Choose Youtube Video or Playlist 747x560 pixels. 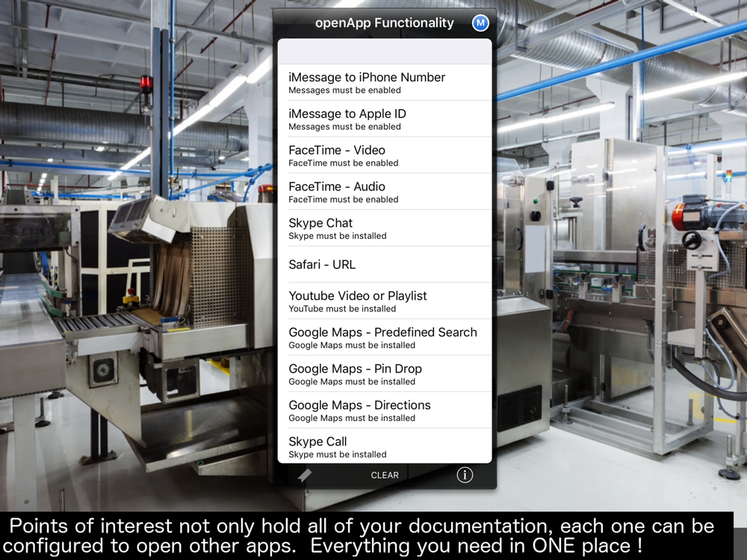point(385,301)
